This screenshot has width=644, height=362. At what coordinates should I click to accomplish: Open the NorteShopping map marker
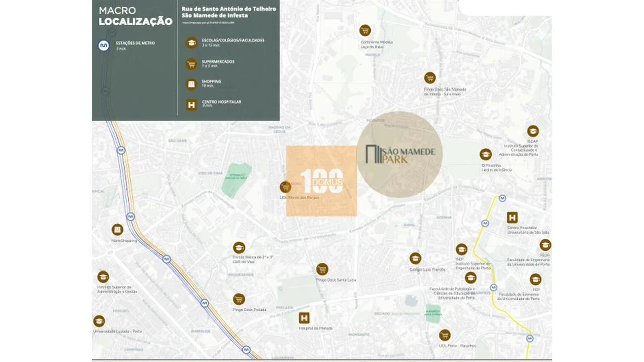click(x=117, y=230)
